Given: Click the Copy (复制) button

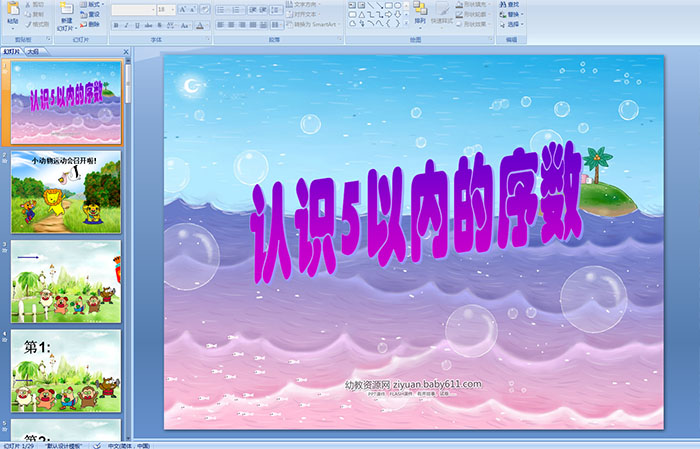Looking at the screenshot, I should (x=34, y=15).
